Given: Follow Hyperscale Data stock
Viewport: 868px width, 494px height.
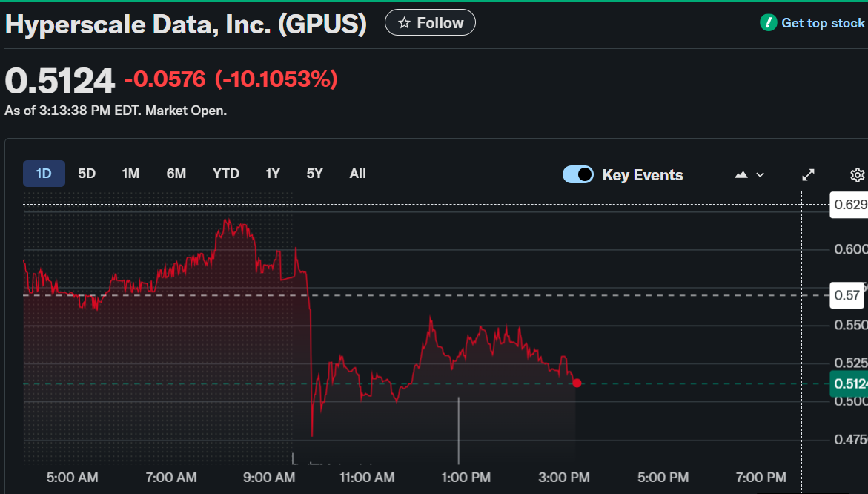Looking at the screenshot, I should (x=431, y=23).
